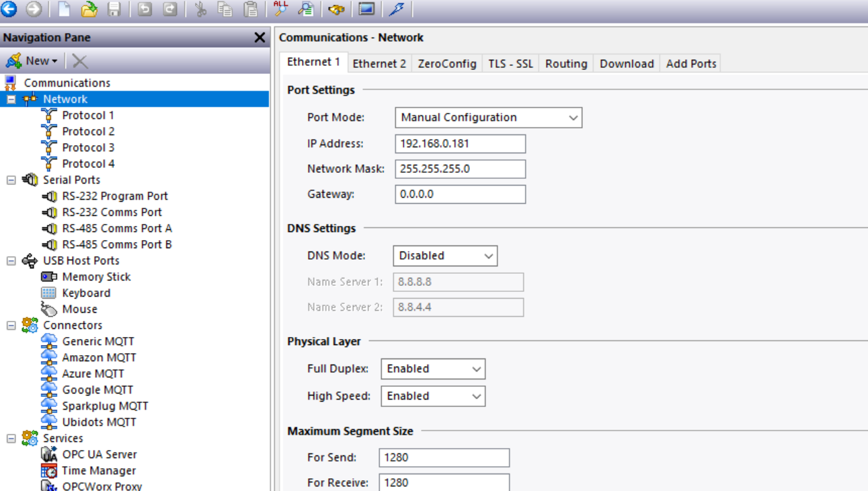Collapse the Connectors tree node
Viewport: 868px width, 491px height.
point(11,325)
